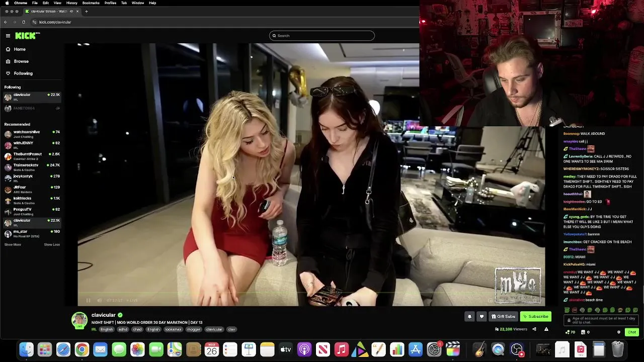Image resolution: width=644 pixels, height=362 pixels.
Task: Open Chrome Bookmarks menu
Action: click(91, 3)
